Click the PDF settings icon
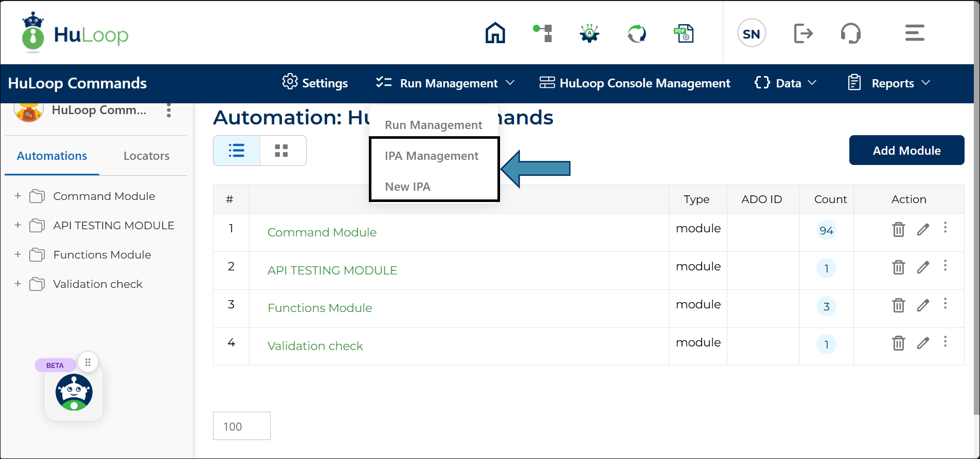The height and width of the screenshot is (459, 980). point(684,34)
